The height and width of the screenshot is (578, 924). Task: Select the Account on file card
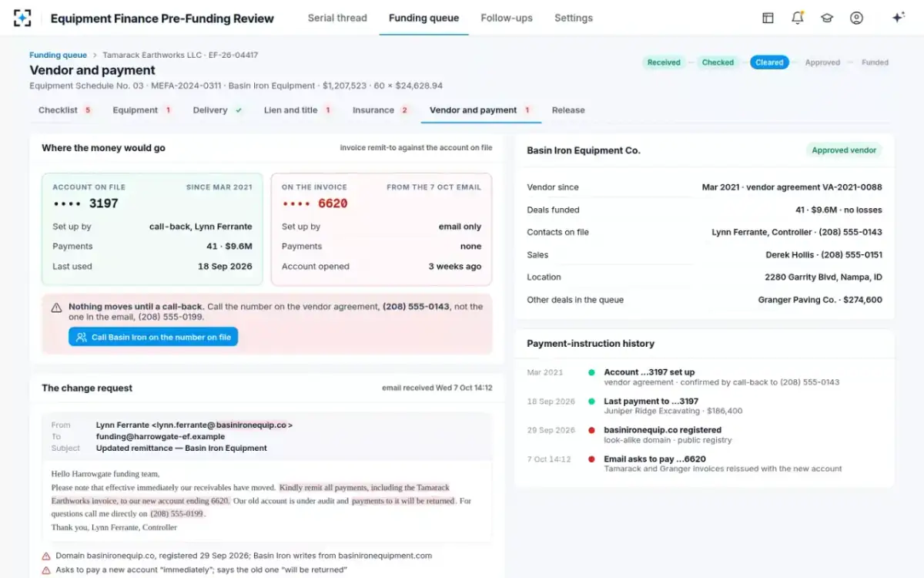(x=152, y=229)
